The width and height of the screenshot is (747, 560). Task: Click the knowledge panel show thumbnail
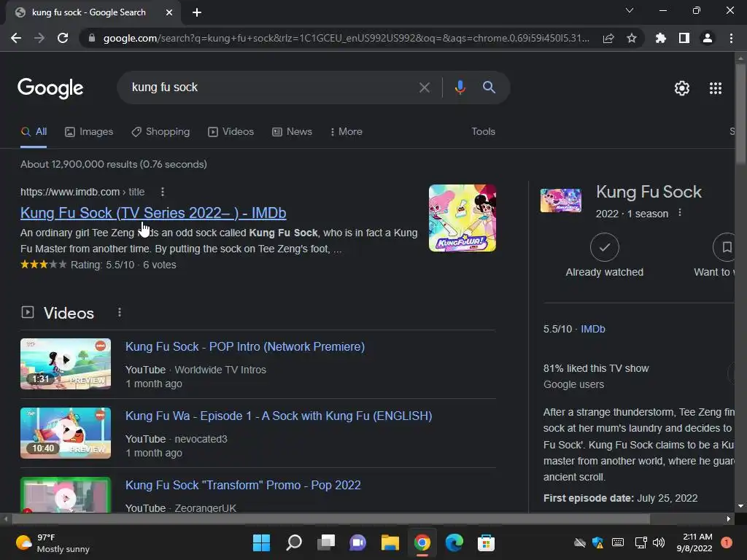[561, 200]
